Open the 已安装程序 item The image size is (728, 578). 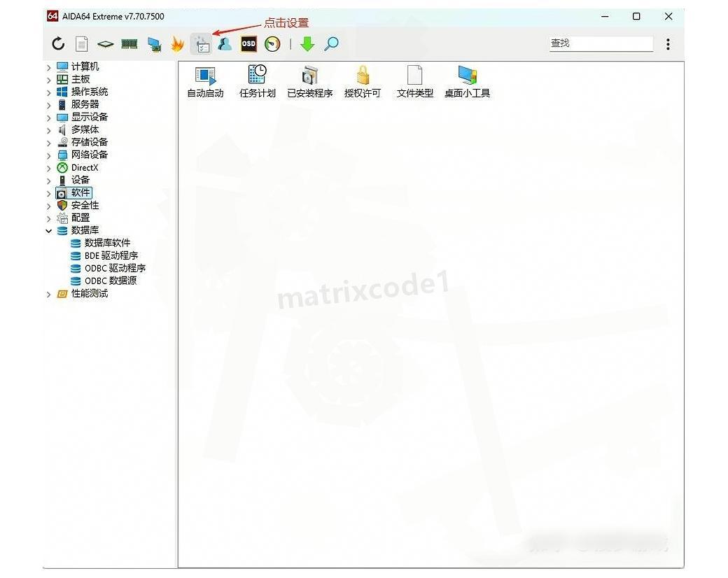[x=309, y=82]
